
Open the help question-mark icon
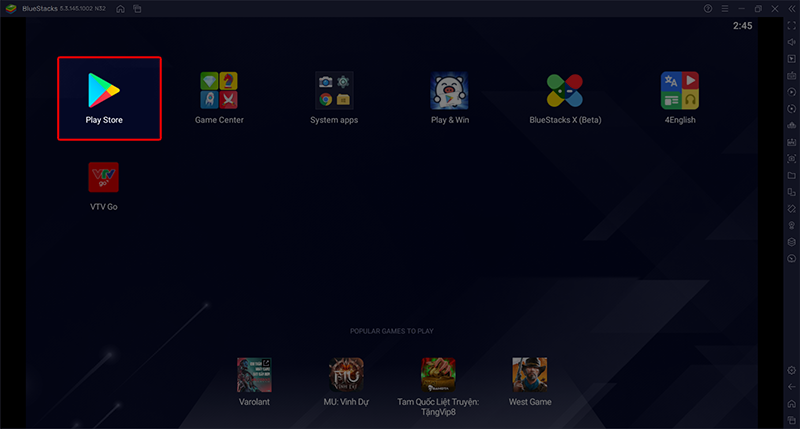coord(708,9)
